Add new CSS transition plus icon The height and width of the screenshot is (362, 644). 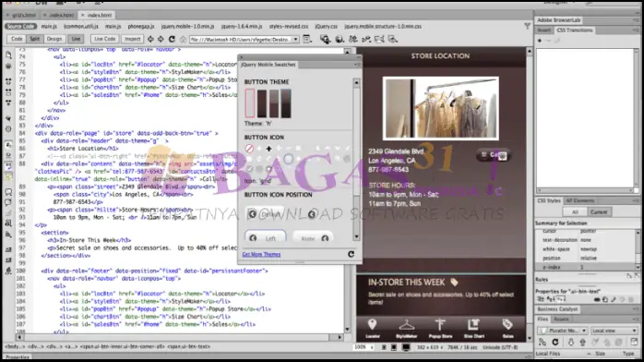(x=540, y=41)
